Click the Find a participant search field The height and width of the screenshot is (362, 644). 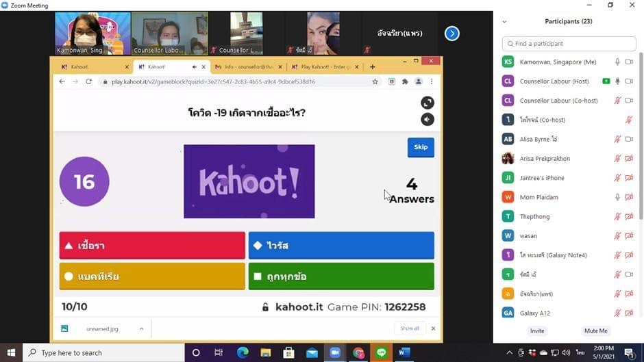pos(569,44)
